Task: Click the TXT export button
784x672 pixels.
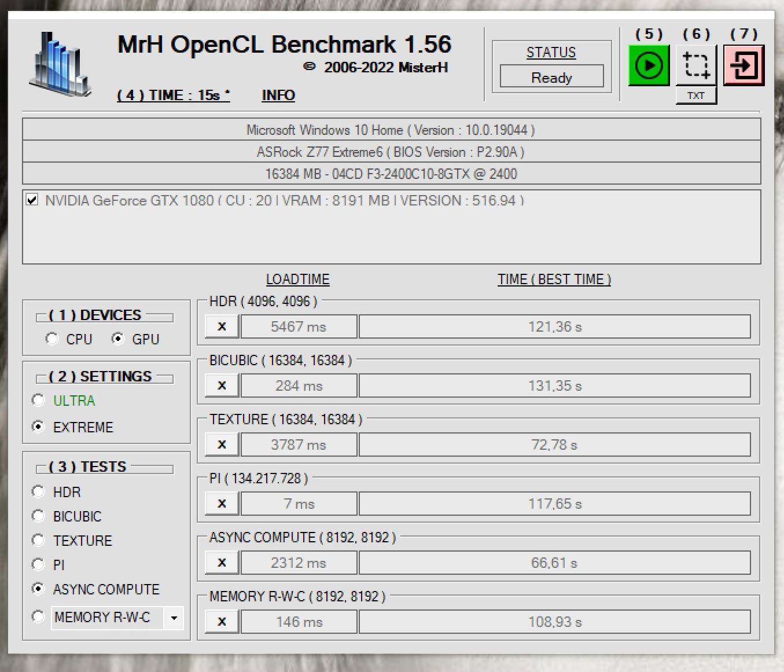Action: pos(696,96)
